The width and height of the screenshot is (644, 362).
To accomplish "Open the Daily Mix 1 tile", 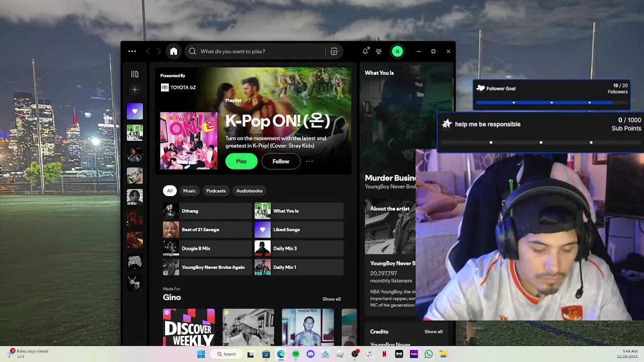I will pyautogui.click(x=299, y=267).
